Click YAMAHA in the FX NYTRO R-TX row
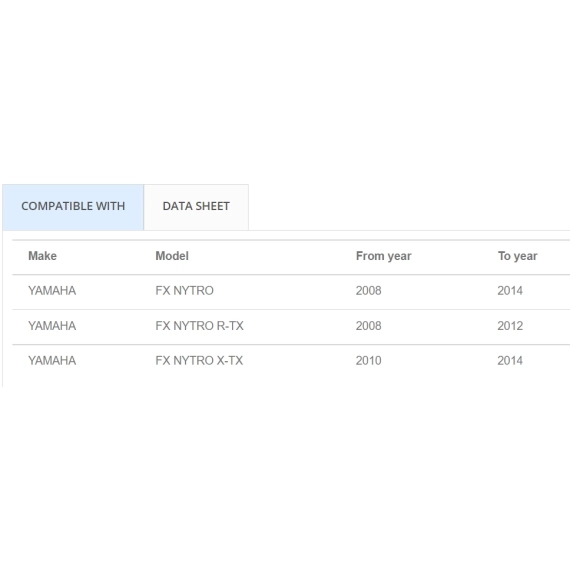 pyautogui.click(x=52, y=326)
